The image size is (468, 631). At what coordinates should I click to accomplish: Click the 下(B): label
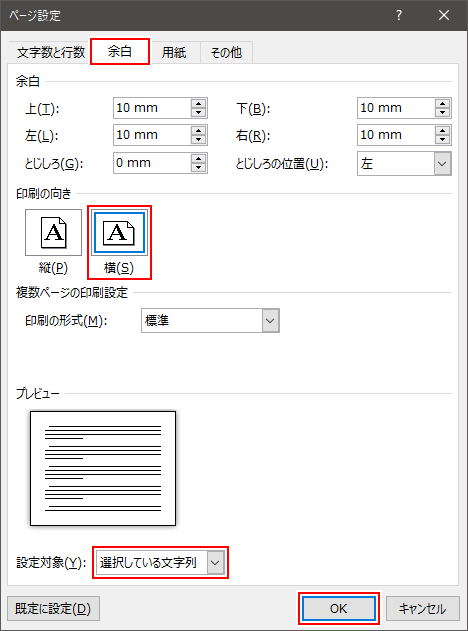pyautogui.click(x=253, y=109)
